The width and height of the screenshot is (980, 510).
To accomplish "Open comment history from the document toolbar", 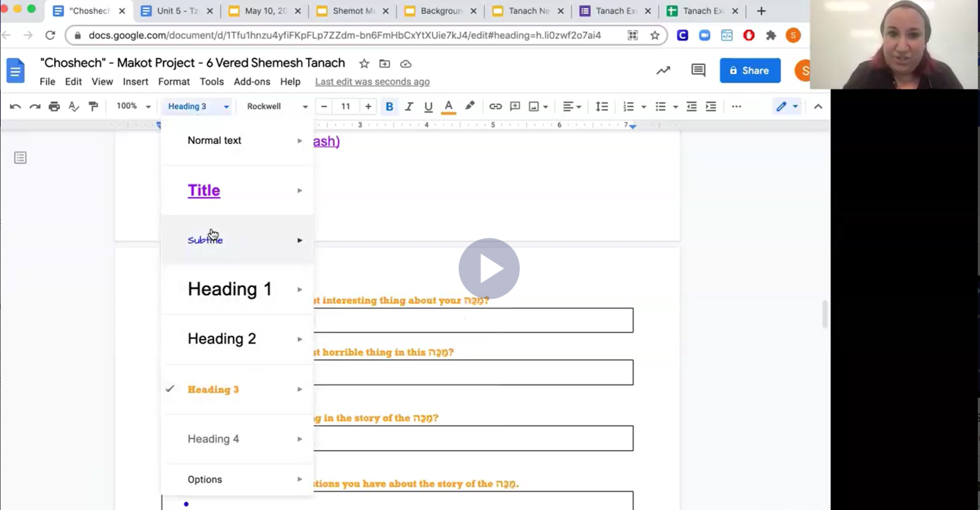I will tap(698, 70).
